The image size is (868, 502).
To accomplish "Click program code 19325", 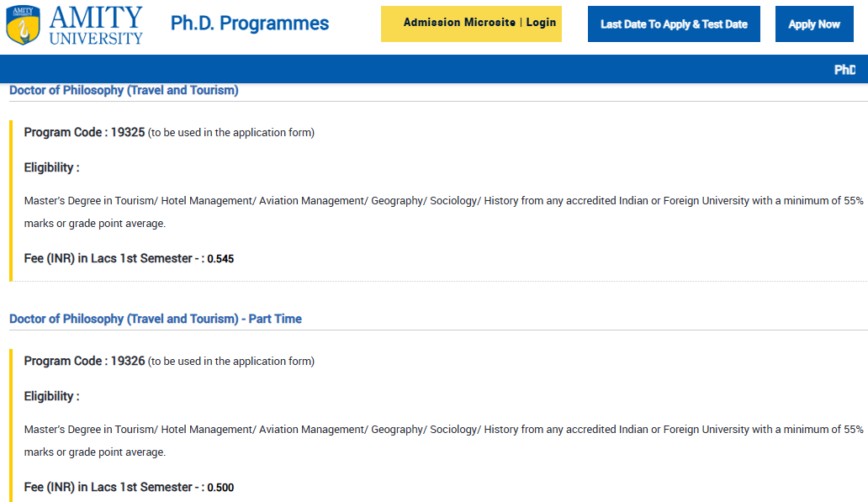I will 128,132.
